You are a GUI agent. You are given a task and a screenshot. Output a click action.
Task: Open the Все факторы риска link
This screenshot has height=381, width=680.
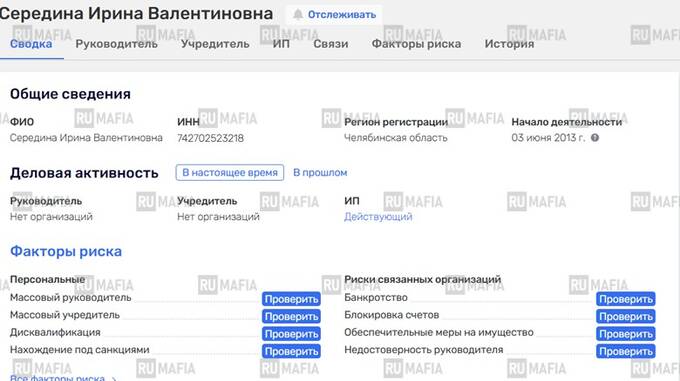(63, 378)
